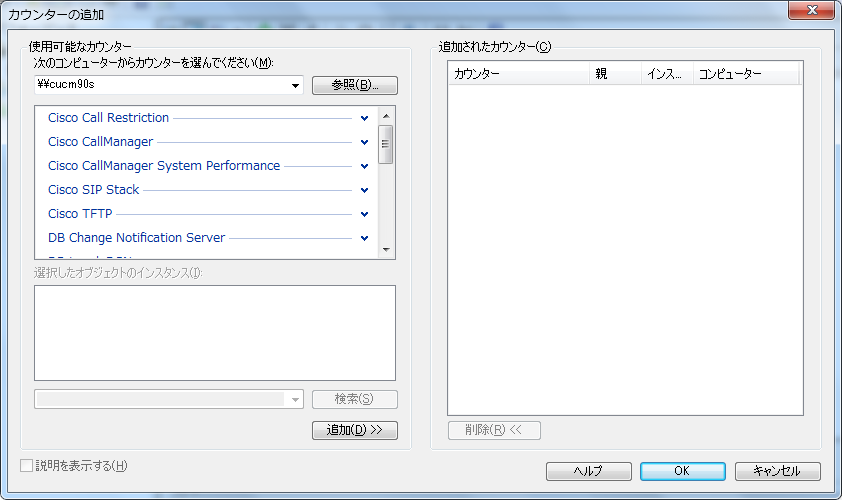Select the Cisco TFTP counter object
The image size is (842, 500).
click(x=80, y=214)
